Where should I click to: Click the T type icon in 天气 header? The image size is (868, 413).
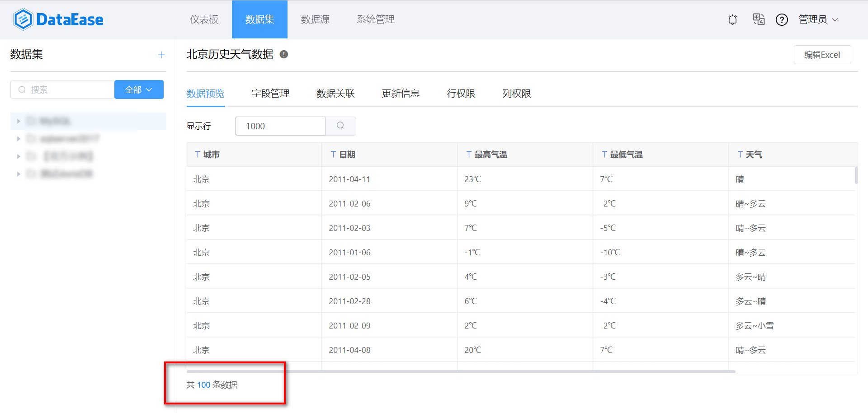740,155
